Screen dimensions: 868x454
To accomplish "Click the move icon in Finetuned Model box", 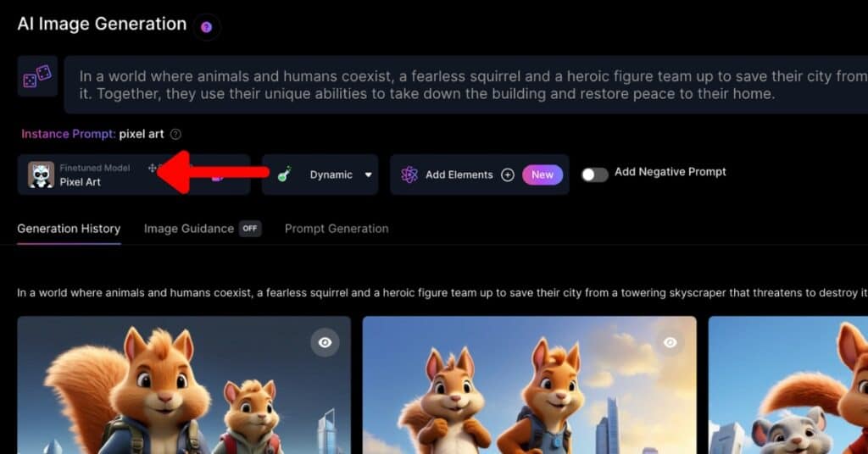I will tap(152, 168).
